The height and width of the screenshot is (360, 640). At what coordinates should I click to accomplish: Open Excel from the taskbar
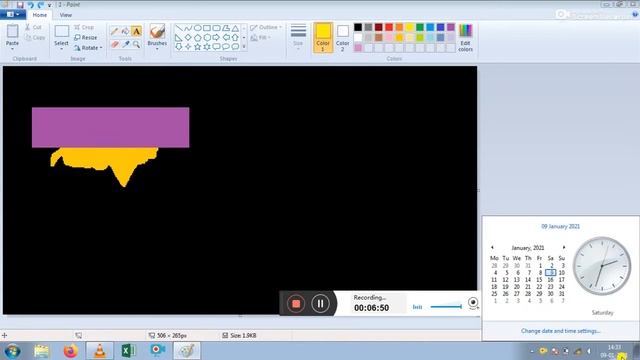[129, 351]
